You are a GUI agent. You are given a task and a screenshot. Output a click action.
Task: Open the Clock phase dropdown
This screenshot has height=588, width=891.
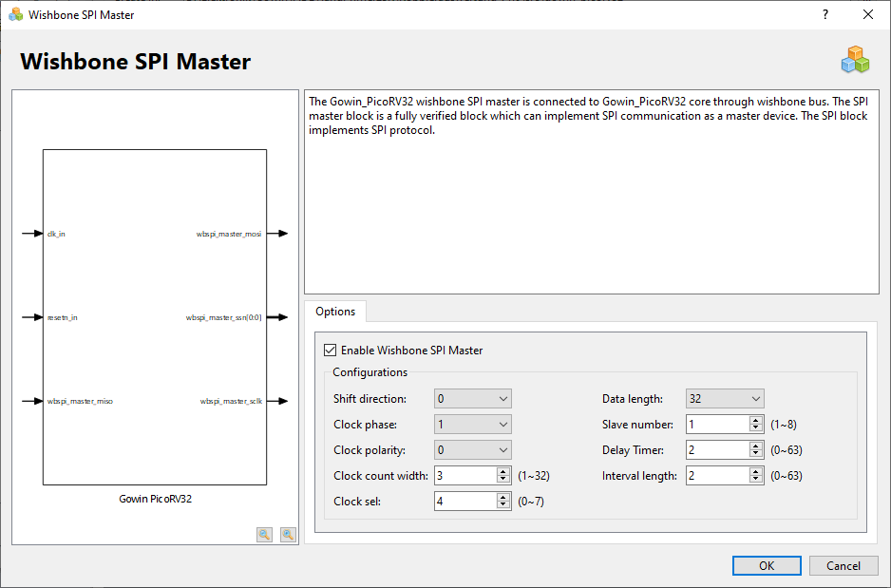[473, 425]
